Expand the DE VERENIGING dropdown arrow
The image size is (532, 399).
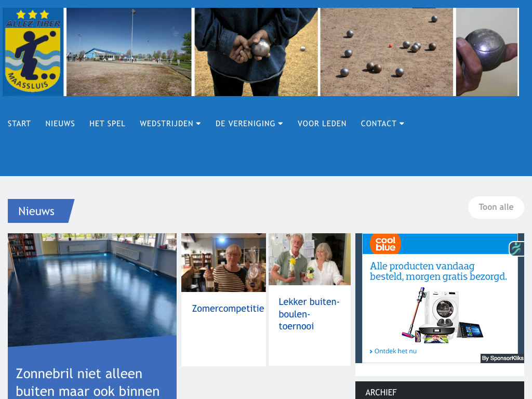[x=281, y=124]
